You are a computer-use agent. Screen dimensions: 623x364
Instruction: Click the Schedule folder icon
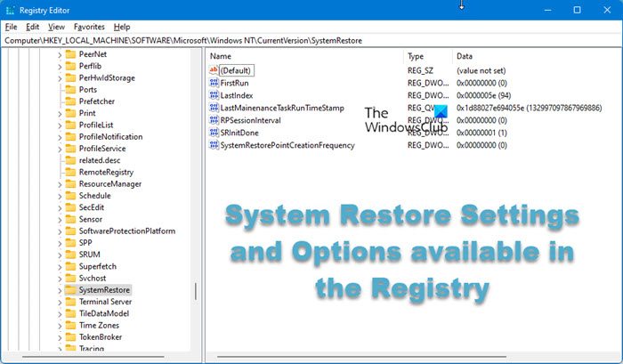(70, 196)
